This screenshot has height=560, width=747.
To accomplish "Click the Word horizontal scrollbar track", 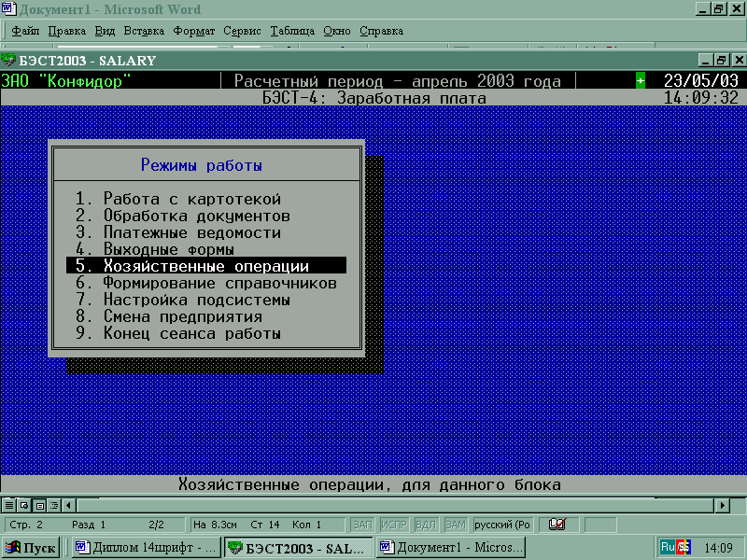I will [x=395, y=505].
